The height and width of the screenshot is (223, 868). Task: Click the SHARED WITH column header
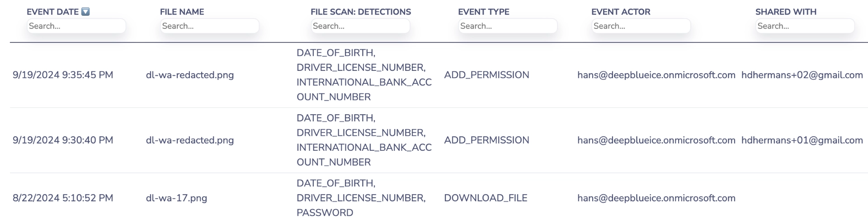point(785,12)
